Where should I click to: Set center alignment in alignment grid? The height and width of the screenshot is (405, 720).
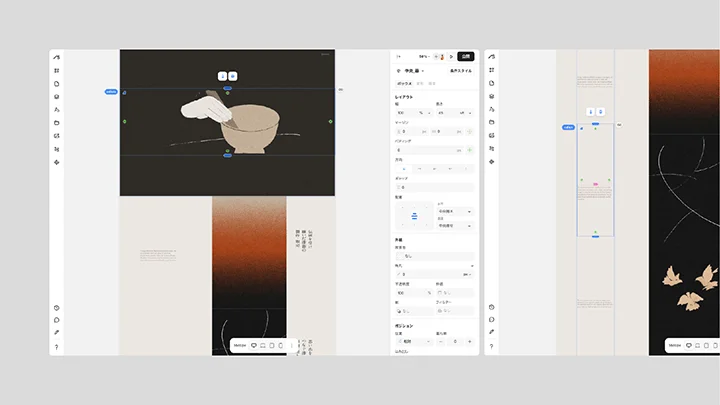pyautogui.click(x=414, y=216)
